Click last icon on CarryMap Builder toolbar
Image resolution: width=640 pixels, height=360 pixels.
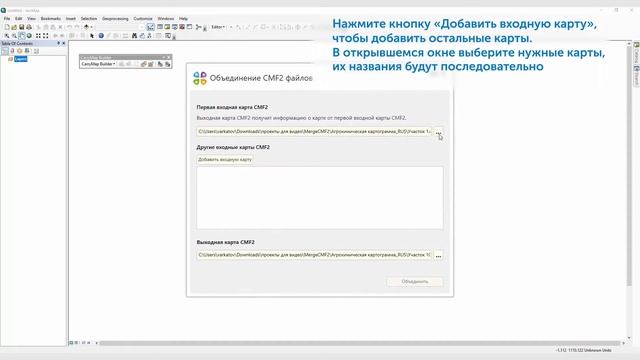(167, 64)
